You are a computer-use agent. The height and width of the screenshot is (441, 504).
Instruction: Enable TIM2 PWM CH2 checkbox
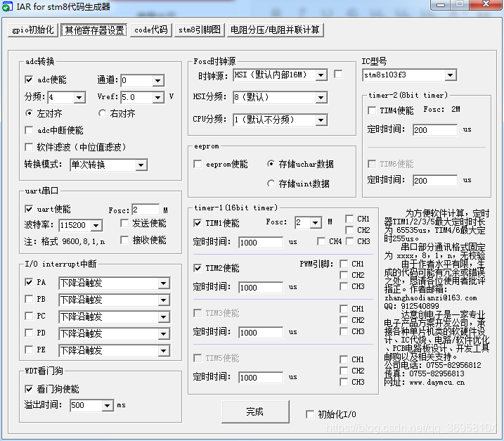point(344,275)
